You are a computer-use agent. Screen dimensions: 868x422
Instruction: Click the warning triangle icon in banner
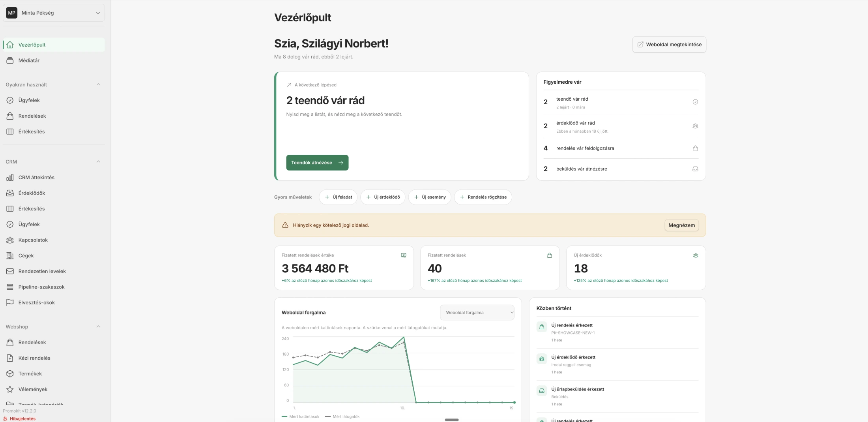pyautogui.click(x=285, y=225)
